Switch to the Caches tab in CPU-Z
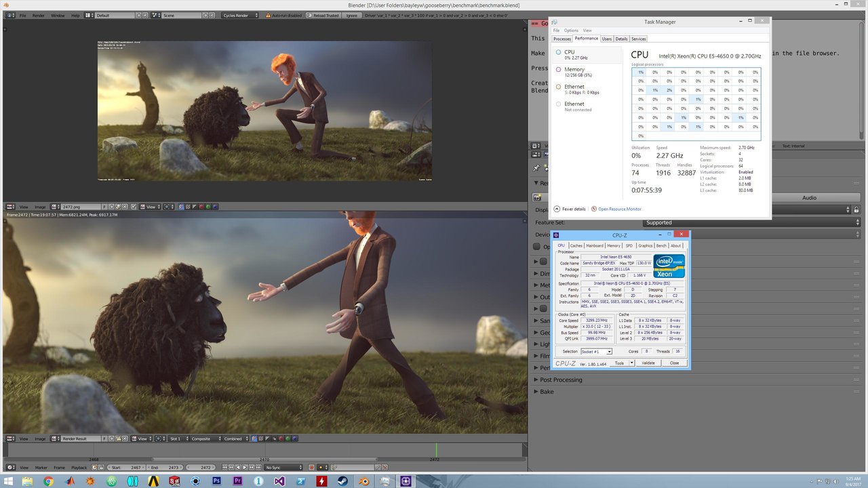 576,245
